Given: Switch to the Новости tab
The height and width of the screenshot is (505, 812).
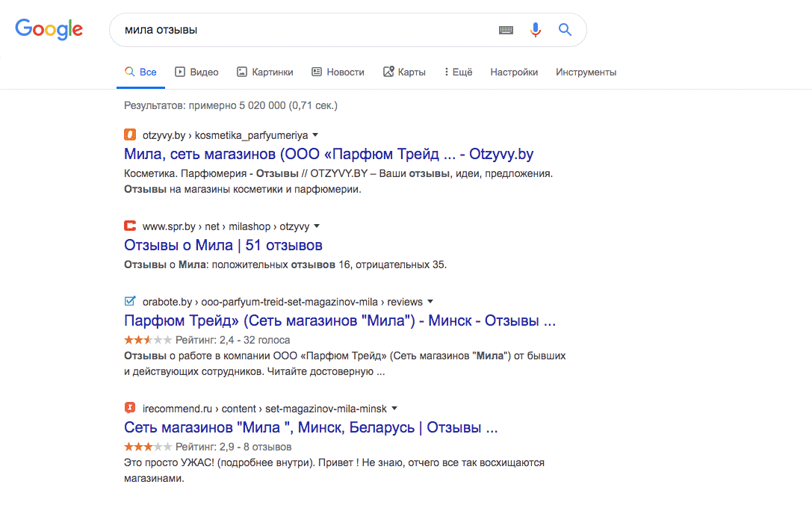Looking at the screenshot, I should point(338,72).
